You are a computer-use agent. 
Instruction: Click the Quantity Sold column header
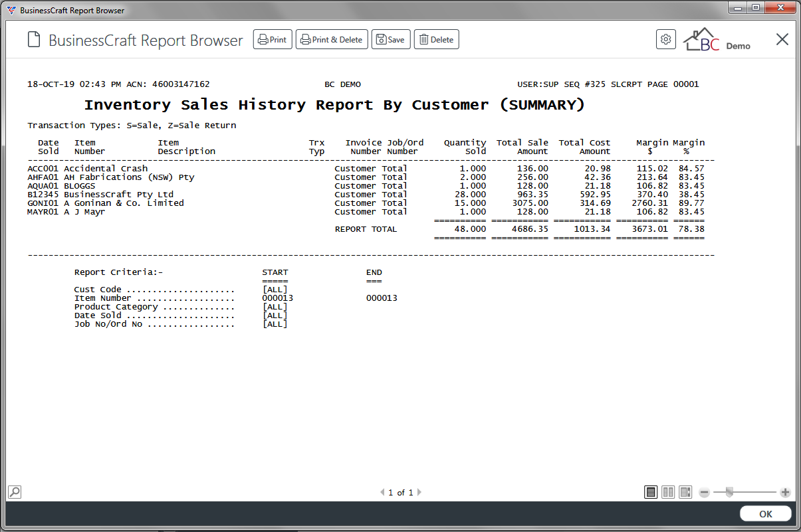(465, 147)
